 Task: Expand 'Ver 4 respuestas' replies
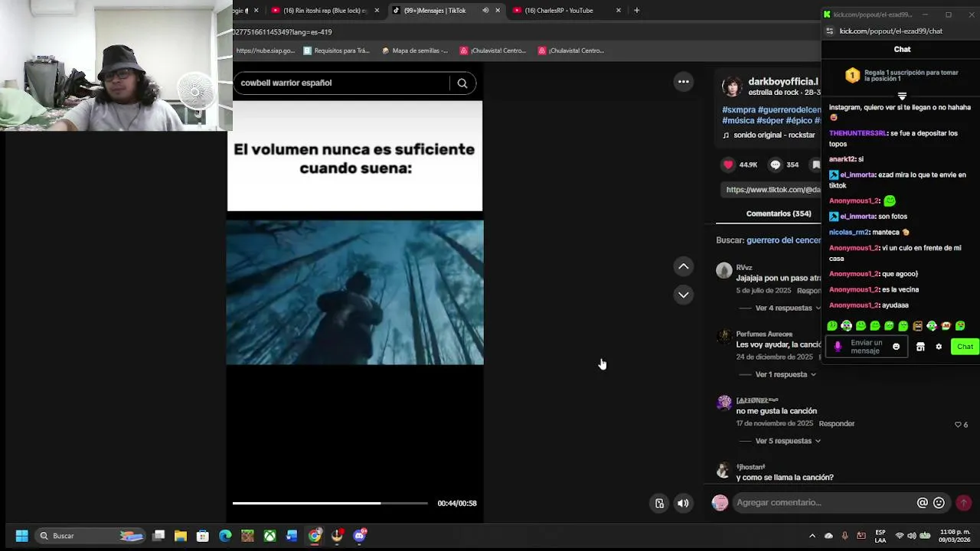click(x=789, y=308)
